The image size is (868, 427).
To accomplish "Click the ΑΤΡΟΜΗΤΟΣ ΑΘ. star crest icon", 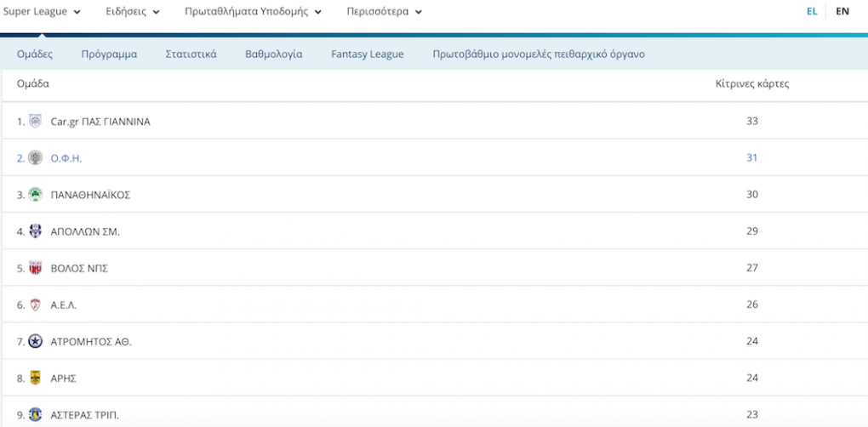I will point(36,341).
